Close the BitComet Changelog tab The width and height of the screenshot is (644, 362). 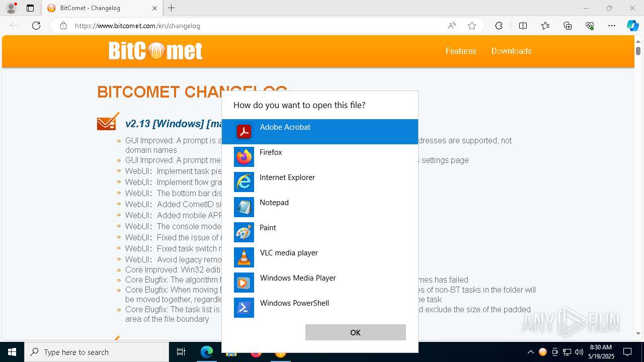[x=154, y=8]
